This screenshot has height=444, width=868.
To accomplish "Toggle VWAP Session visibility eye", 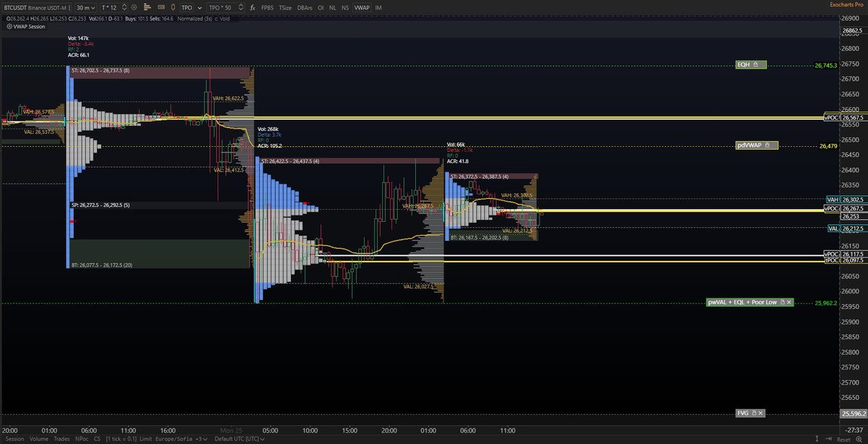I will 9,27.
